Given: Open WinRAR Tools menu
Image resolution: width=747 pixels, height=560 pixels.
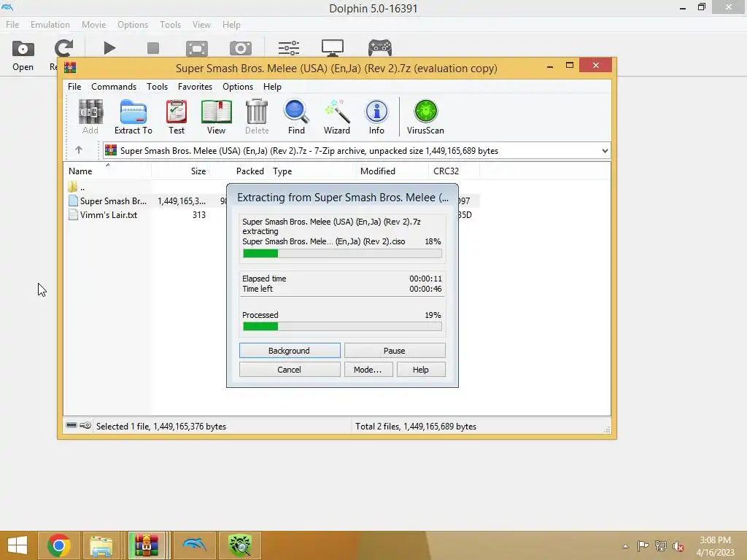Looking at the screenshot, I should pyautogui.click(x=158, y=87).
